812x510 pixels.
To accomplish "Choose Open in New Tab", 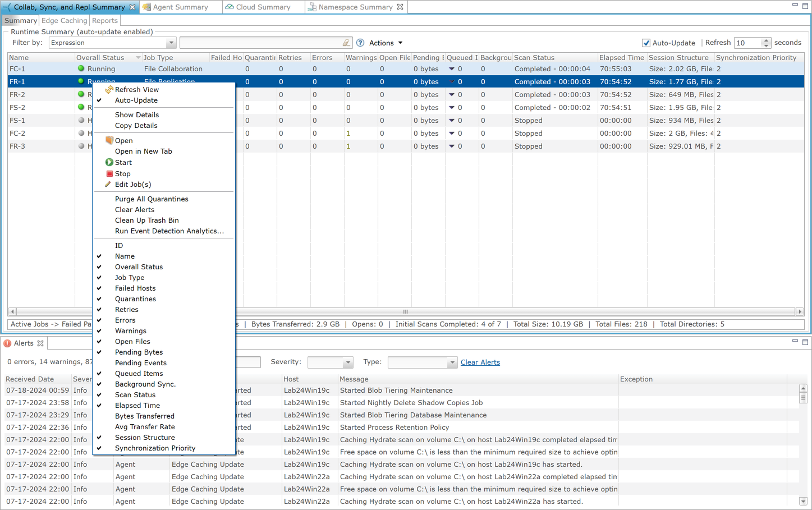I will coord(144,151).
